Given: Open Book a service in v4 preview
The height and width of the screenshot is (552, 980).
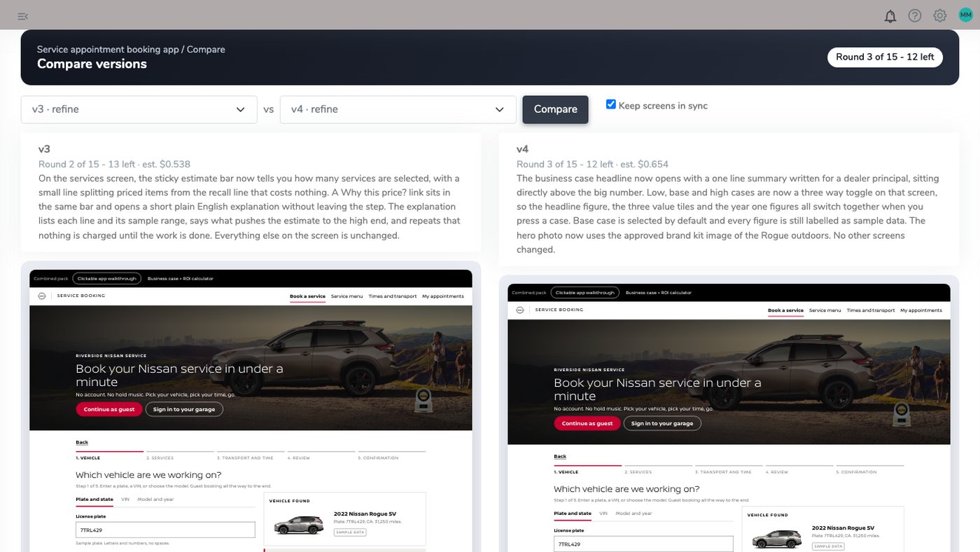Looking at the screenshot, I should pos(785,310).
